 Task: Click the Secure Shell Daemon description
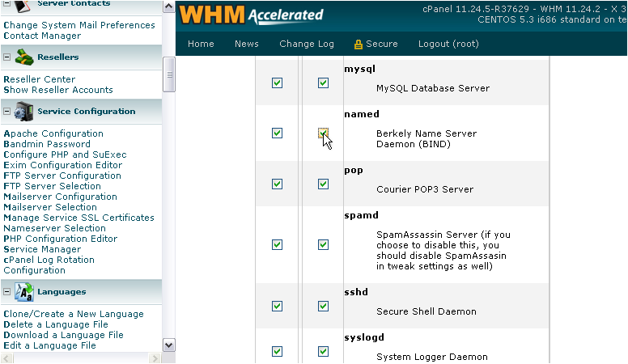coord(426,311)
